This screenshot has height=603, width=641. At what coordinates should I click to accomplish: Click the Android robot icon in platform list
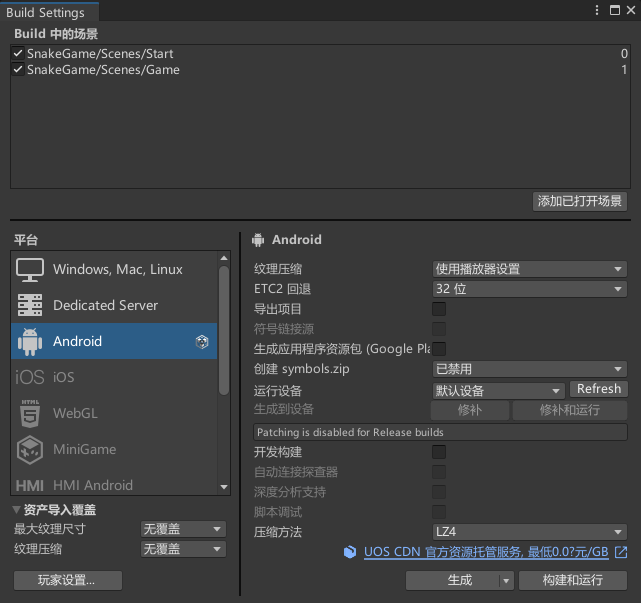point(30,341)
